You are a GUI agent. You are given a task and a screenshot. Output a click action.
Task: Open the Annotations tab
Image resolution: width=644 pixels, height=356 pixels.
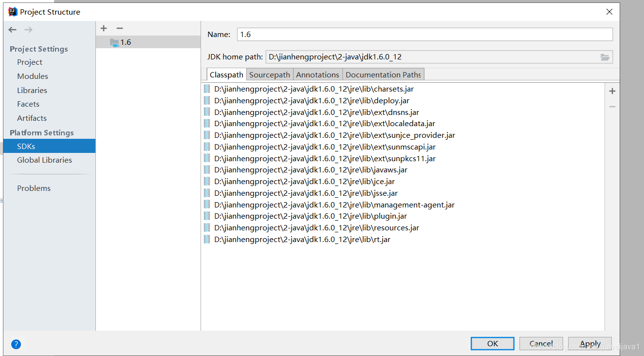coord(317,75)
